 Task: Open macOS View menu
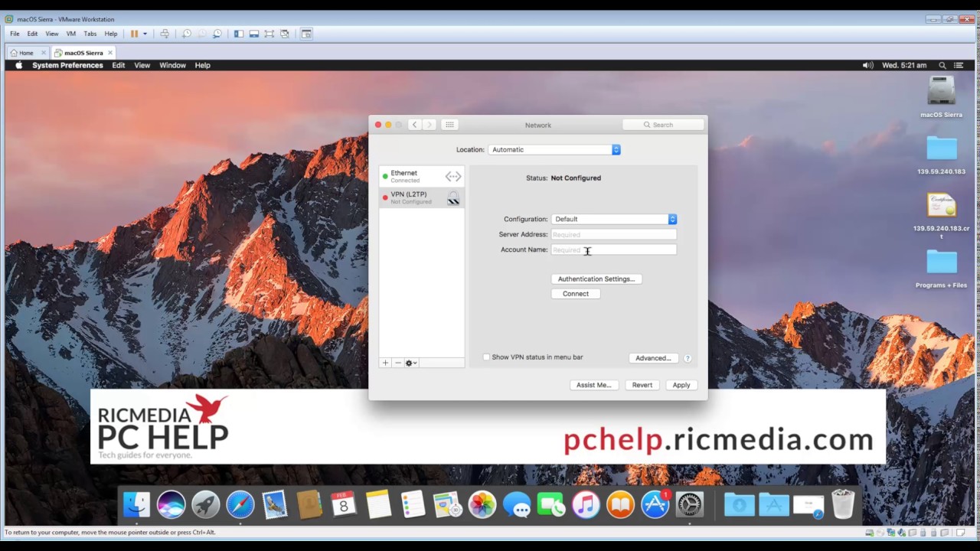click(x=142, y=65)
